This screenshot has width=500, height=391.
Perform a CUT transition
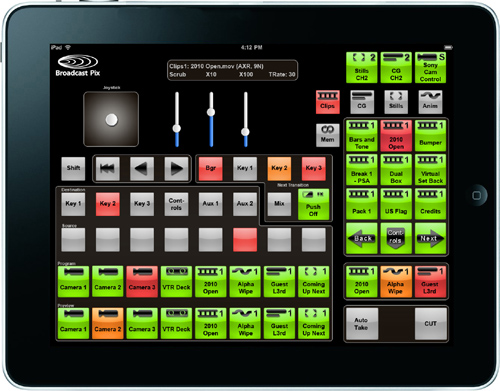coord(431,324)
